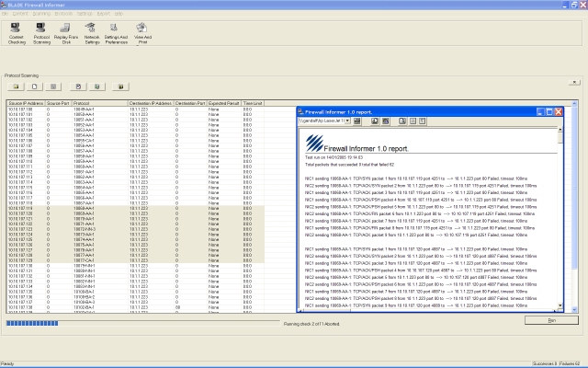This screenshot has width=588, height=368.
Task: Click the last Protocol Scanning toolbar button
Action: pos(120,86)
